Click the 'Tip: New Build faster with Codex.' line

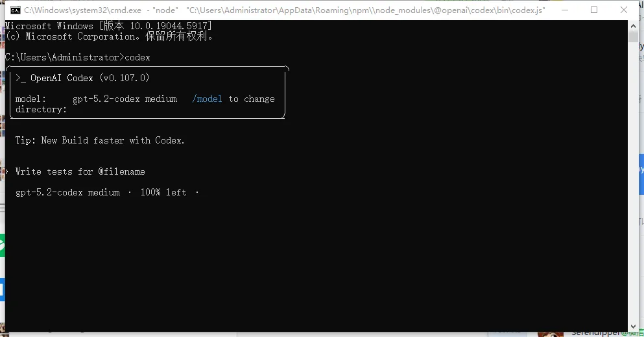tap(100, 140)
